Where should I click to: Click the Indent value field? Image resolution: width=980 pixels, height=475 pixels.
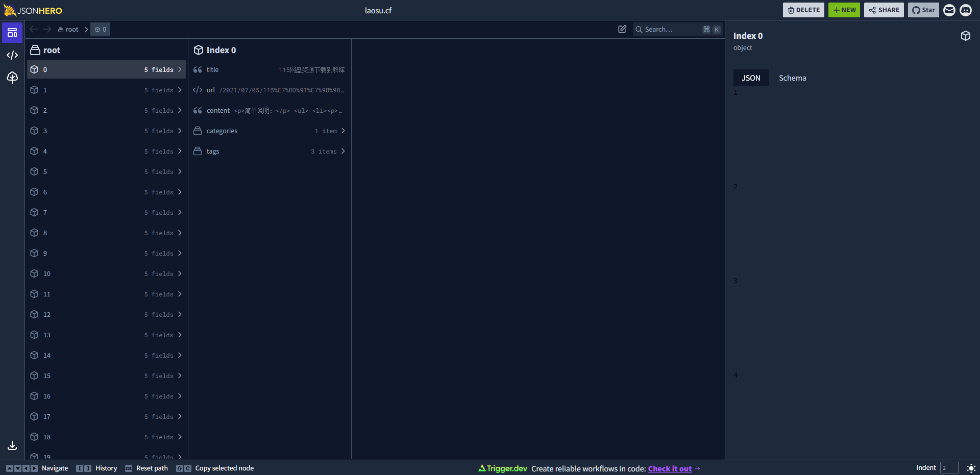pos(949,468)
